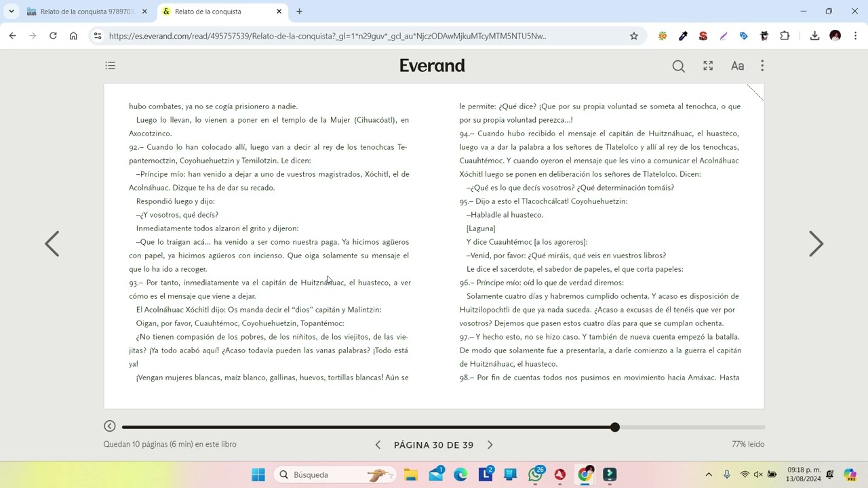Open search in the Everand reader

tap(678, 66)
